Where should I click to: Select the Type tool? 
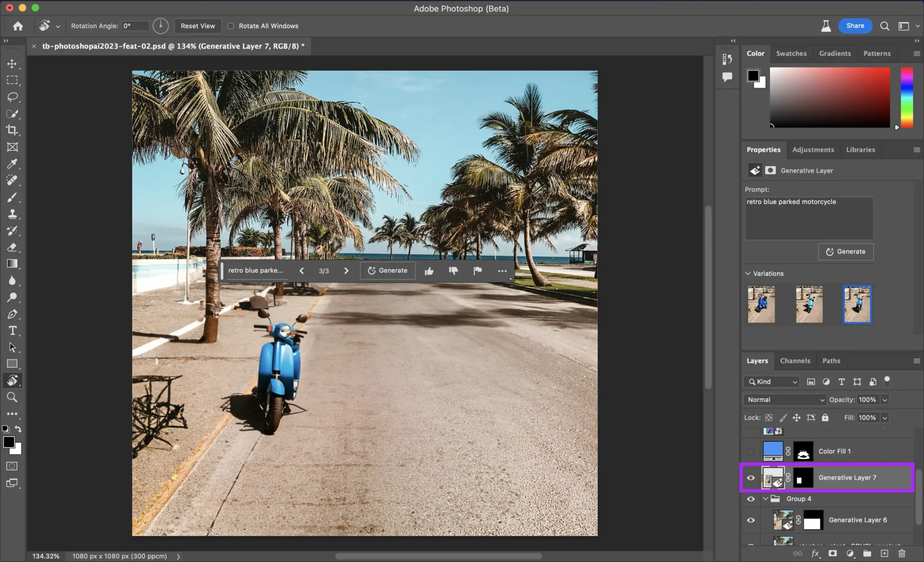click(12, 330)
